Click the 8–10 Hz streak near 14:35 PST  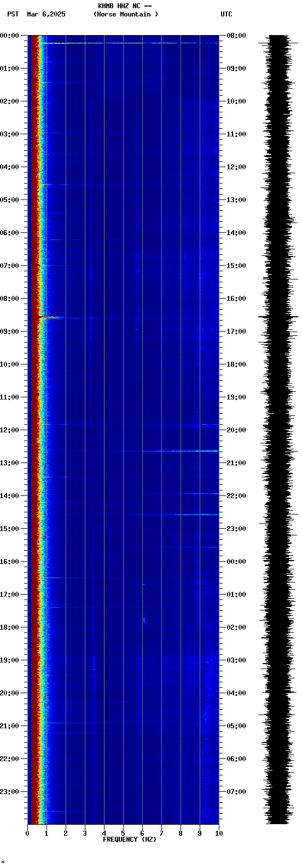tap(196, 514)
